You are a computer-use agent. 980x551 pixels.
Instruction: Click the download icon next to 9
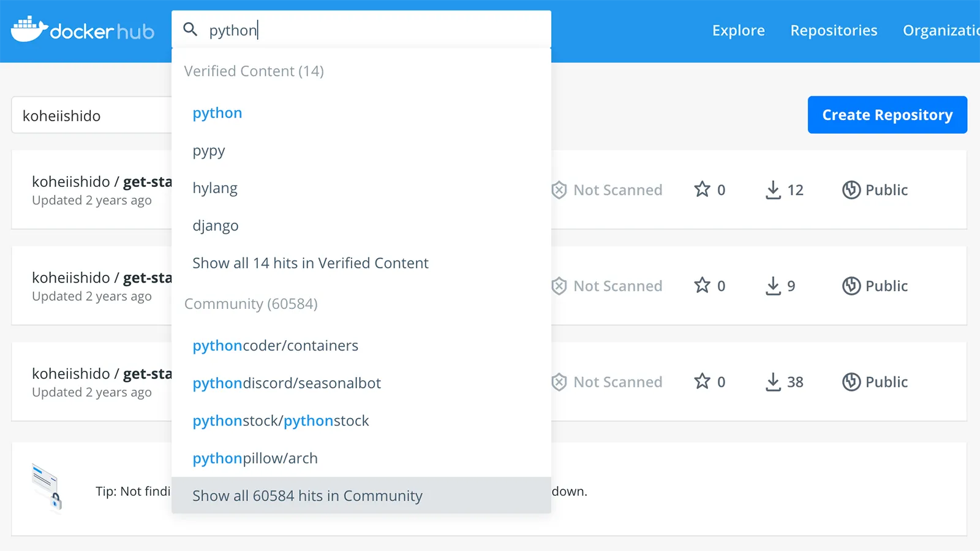pyautogui.click(x=773, y=286)
